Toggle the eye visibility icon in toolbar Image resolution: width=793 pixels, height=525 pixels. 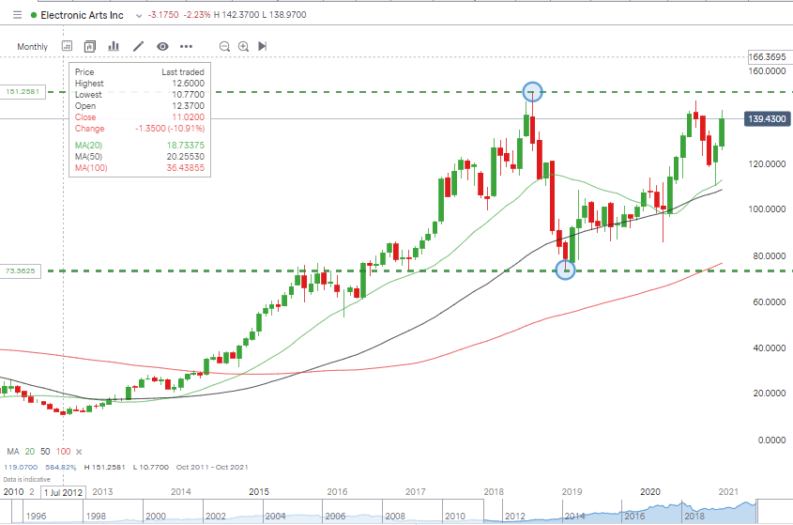click(161, 46)
